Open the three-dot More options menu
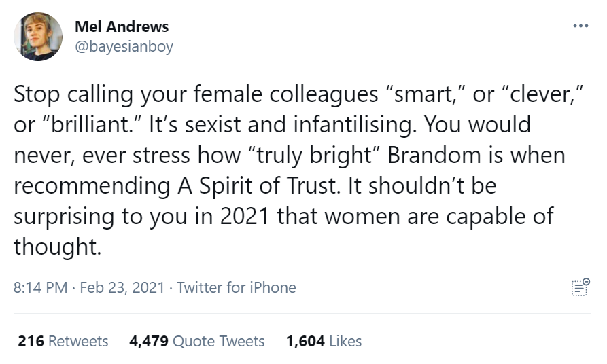This screenshot has width=607, height=364. click(580, 27)
